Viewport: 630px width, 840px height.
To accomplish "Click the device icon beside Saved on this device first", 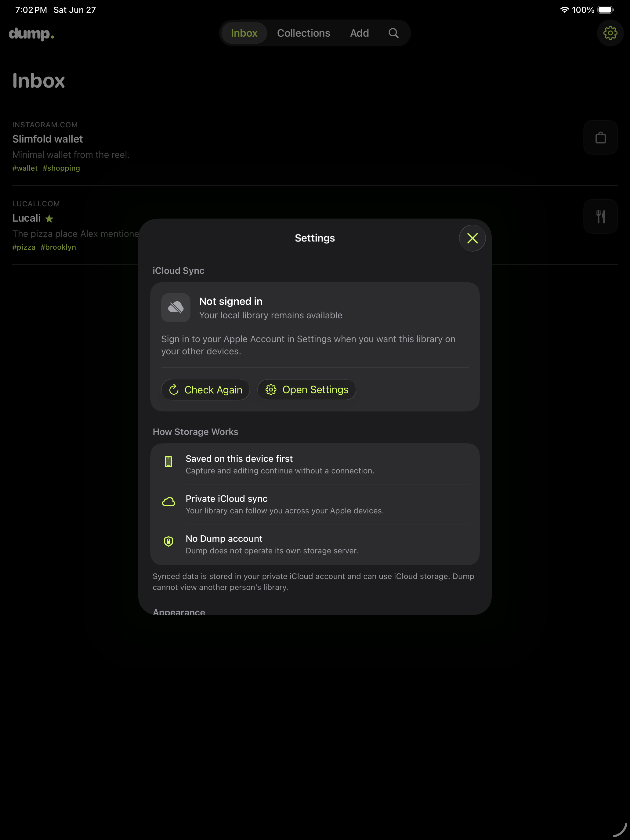I will (168, 462).
